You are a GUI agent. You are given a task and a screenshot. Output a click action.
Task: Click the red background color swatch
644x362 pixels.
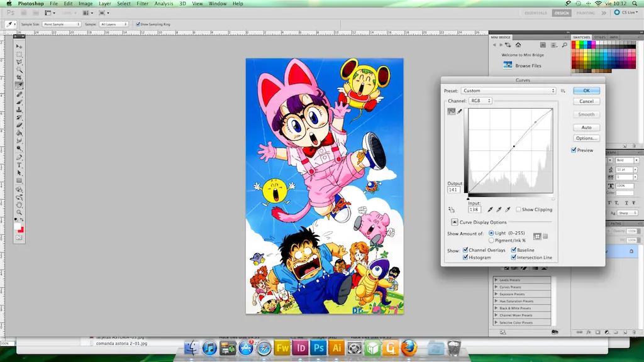click(21, 230)
